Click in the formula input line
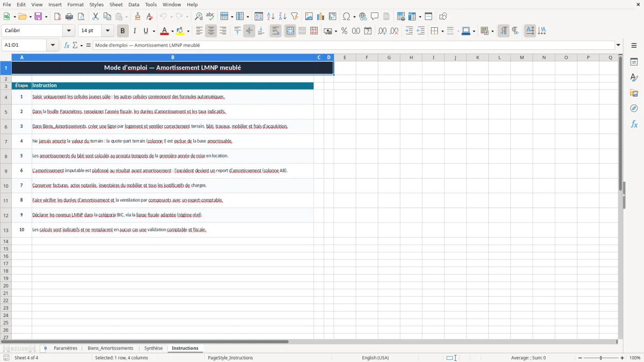 click(x=354, y=46)
